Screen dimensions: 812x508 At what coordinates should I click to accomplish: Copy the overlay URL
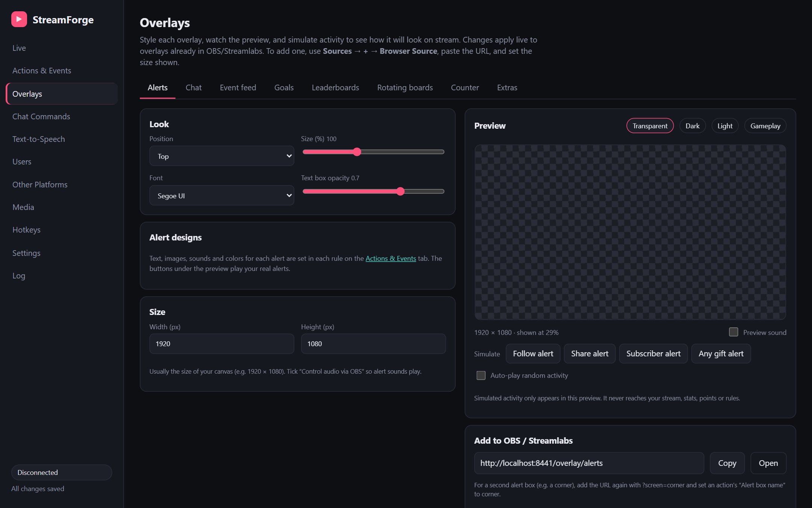coord(727,463)
